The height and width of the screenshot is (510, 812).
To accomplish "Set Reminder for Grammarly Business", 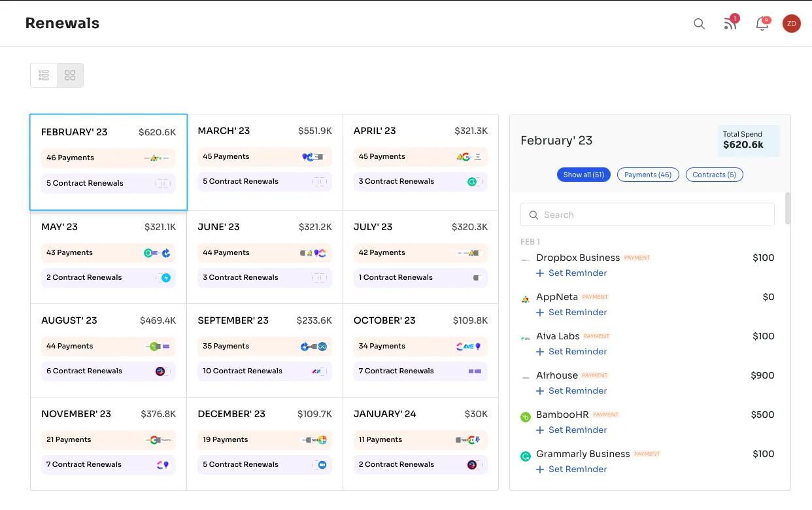I will point(571,469).
